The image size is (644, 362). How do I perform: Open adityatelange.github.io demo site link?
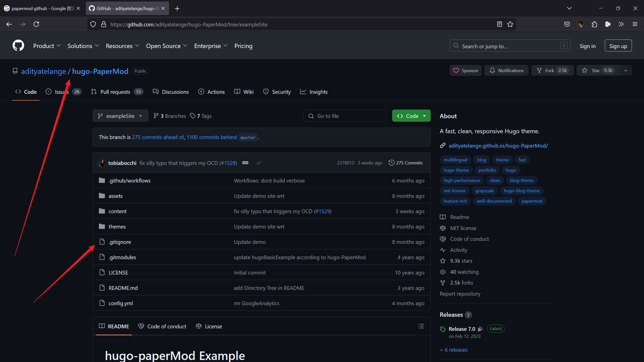[498, 146]
